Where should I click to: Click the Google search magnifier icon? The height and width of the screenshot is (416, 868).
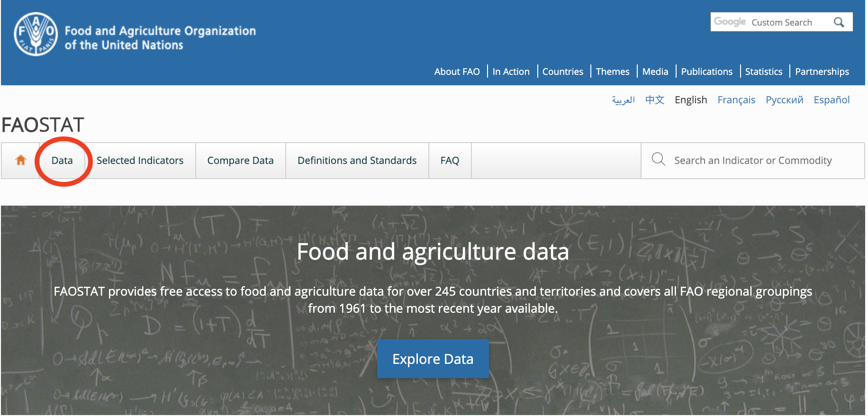click(839, 22)
